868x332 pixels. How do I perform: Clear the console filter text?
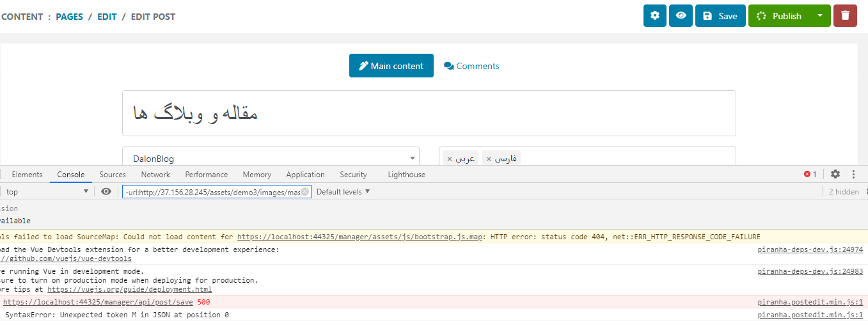coord(305,192)
